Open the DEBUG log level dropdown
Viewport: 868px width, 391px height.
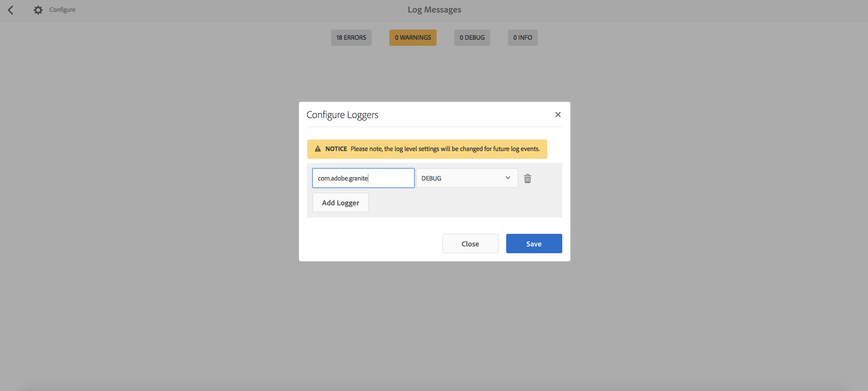pos(466,178)
